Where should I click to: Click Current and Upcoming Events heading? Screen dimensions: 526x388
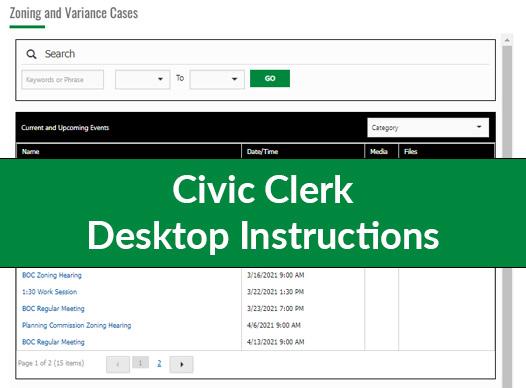click(65, 128)
